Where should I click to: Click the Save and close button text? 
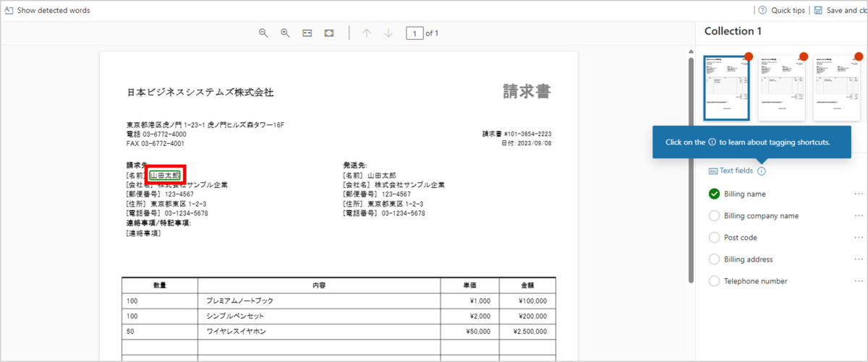coord(847,11)
